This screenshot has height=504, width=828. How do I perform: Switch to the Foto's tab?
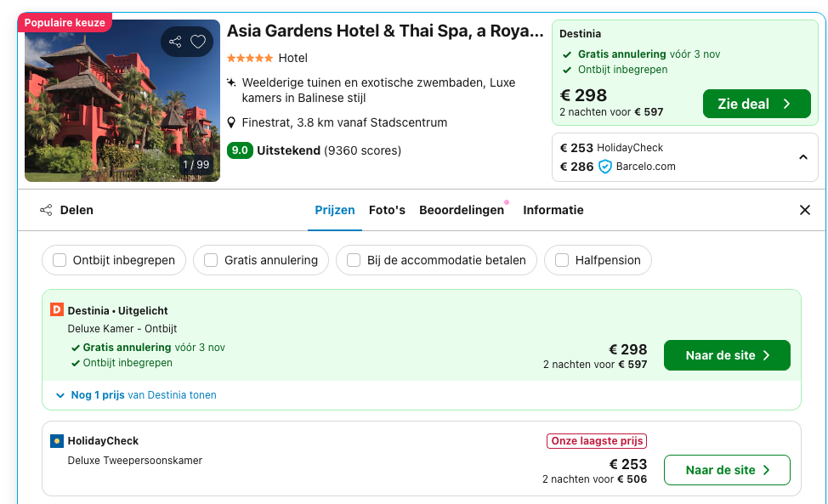388,210
